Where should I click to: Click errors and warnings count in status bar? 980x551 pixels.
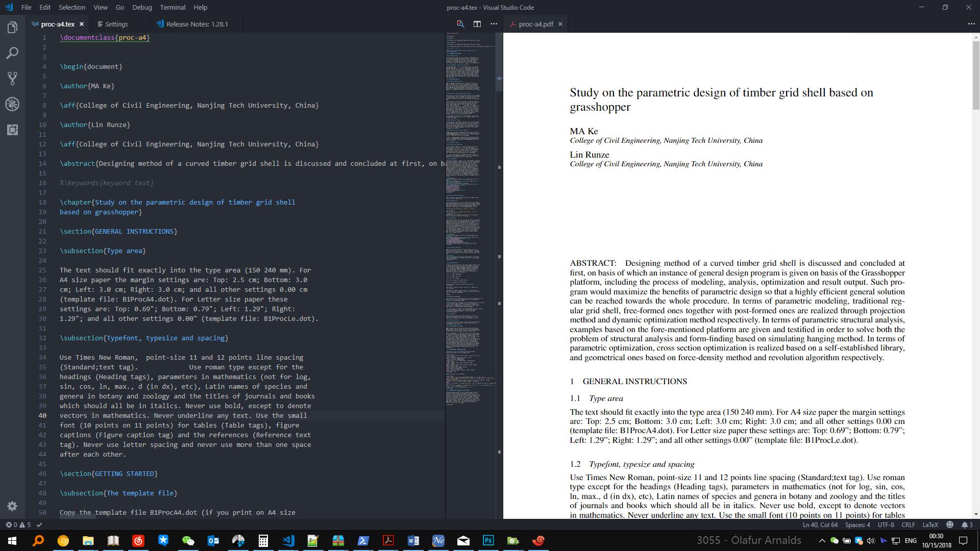point(18,524)
